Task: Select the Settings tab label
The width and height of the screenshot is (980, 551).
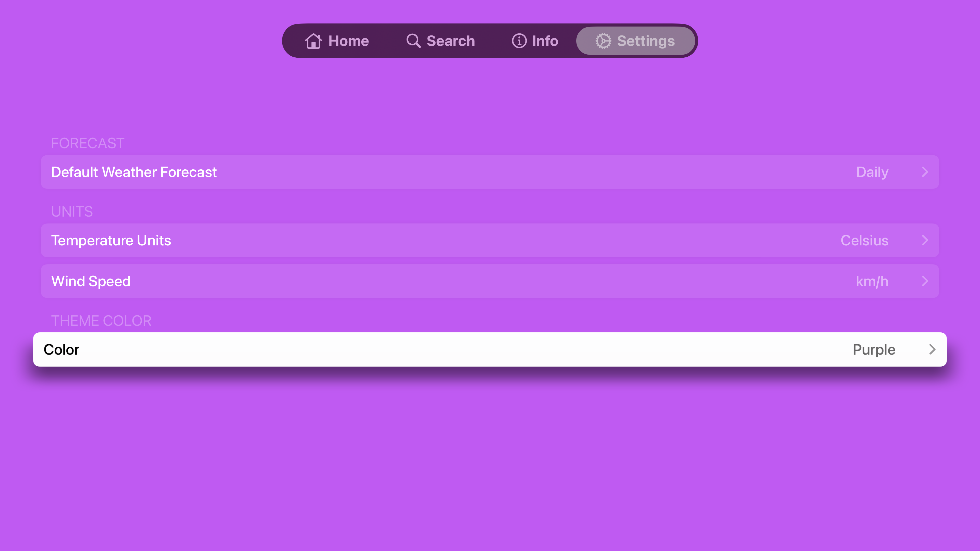Action: click(x=646, y=41)
